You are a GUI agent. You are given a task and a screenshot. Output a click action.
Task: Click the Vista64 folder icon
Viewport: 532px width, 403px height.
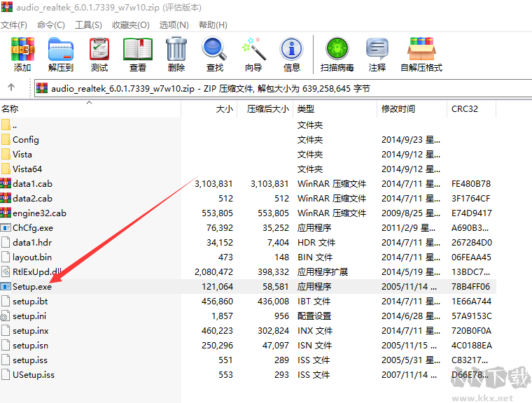[6, 169]
